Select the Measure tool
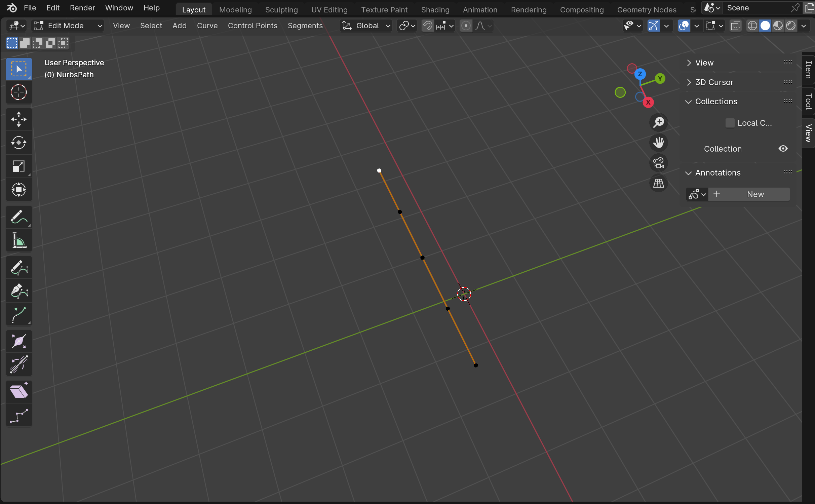 click(19, 240)
